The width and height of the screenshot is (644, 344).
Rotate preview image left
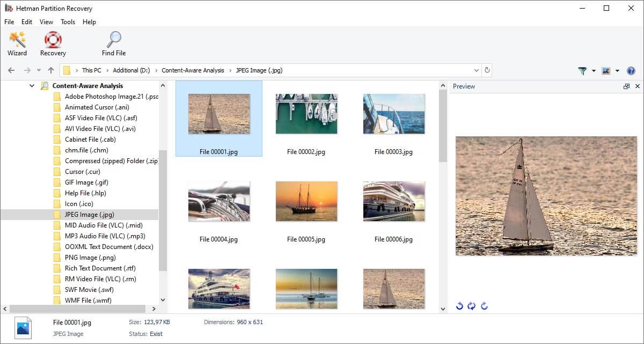459,306
